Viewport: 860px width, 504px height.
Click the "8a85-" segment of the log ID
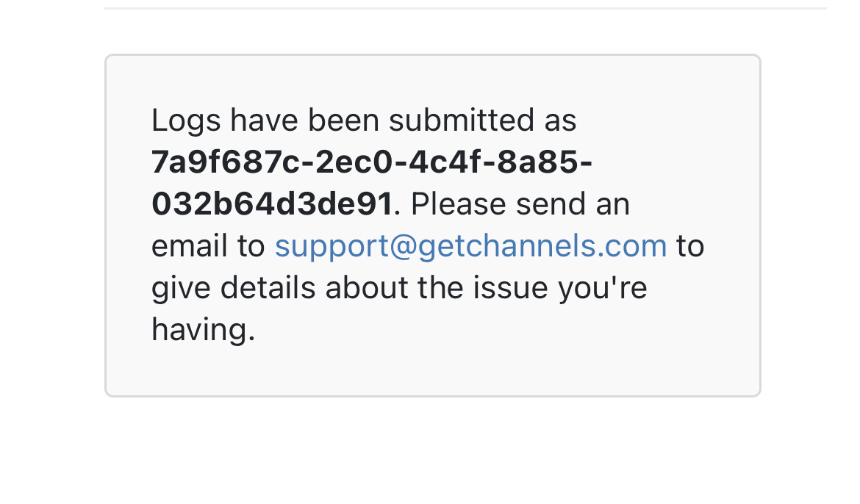[545, 162]
